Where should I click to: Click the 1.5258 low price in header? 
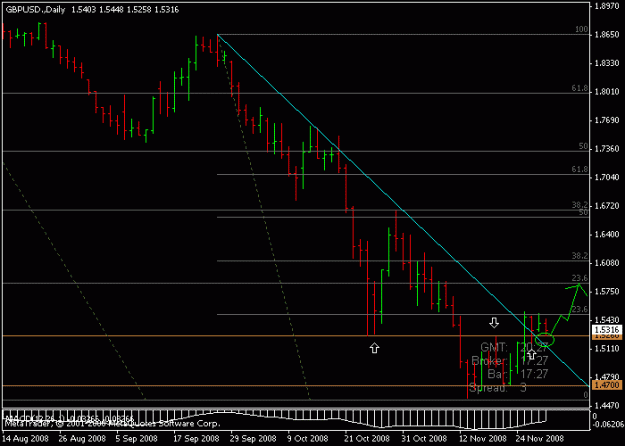(139, 10)
